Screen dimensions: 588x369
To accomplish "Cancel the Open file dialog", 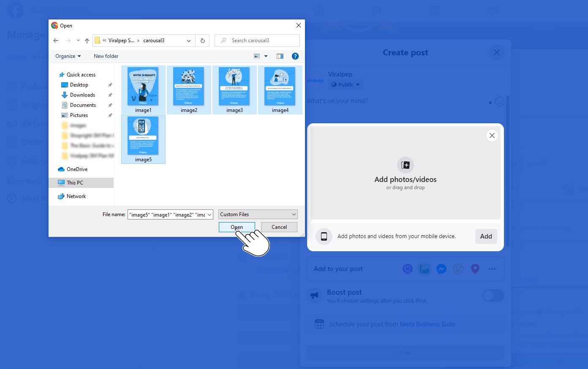I will [279, 227].
